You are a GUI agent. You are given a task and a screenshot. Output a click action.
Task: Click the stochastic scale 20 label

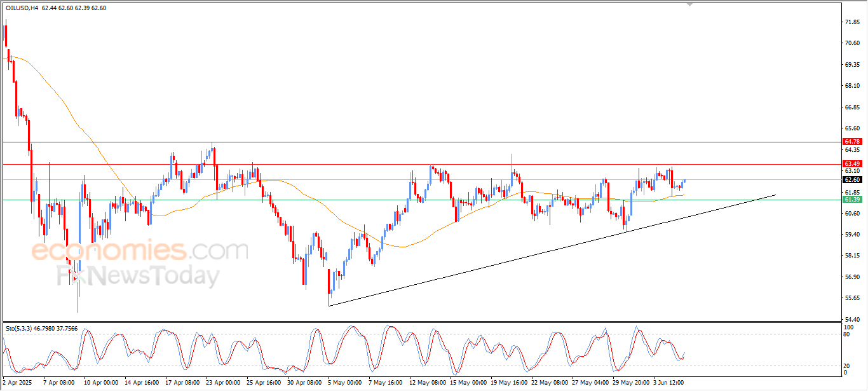click(x=848, y=366)
